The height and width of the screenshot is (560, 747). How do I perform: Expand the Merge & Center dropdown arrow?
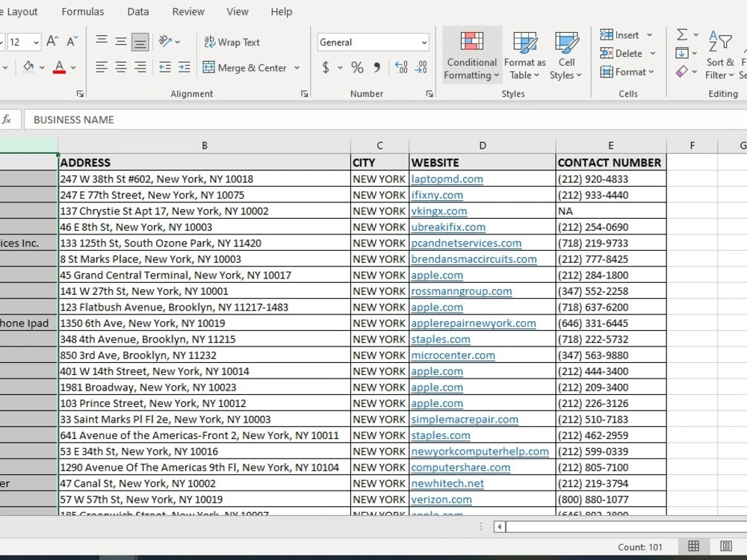[x=297, y=68]
